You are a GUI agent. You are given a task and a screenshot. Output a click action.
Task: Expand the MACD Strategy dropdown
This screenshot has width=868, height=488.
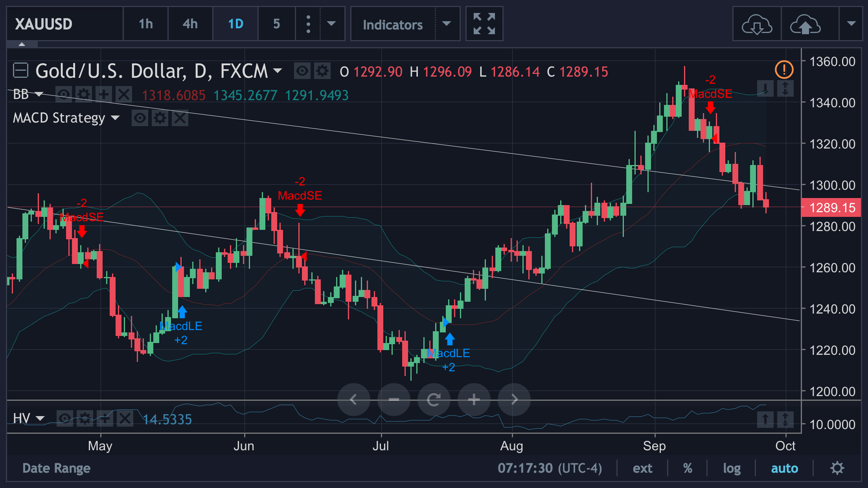[115, 118]
